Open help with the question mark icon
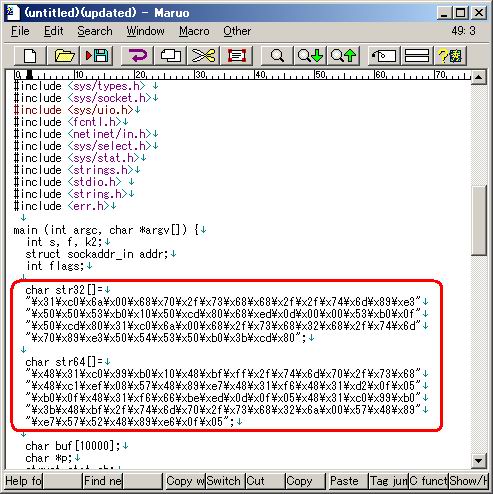493x494 pixels. (450, 56)
